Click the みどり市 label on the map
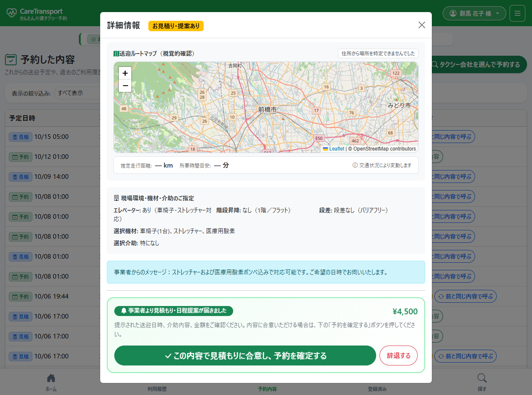This screenshot has width=532, height=395. click(399, 105)
